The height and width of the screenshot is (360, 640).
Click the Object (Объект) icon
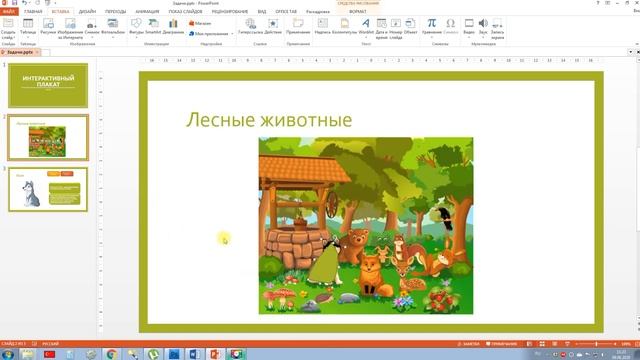coord(410,23)
